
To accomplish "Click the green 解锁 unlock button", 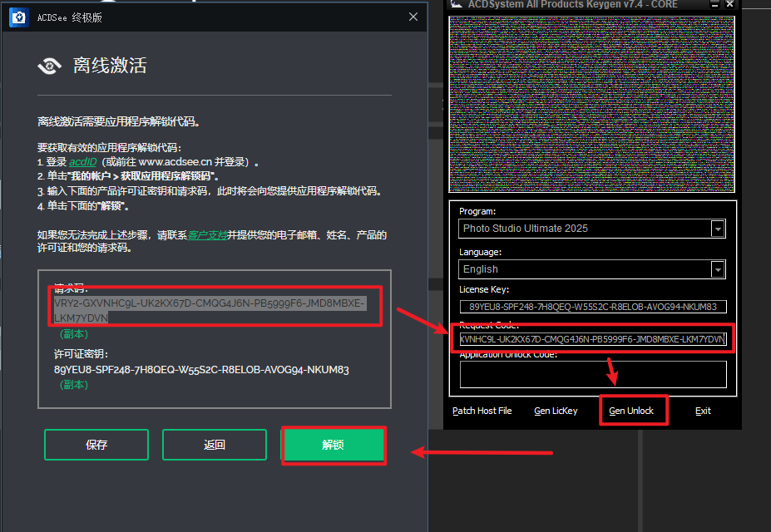I will pos(334,445).
